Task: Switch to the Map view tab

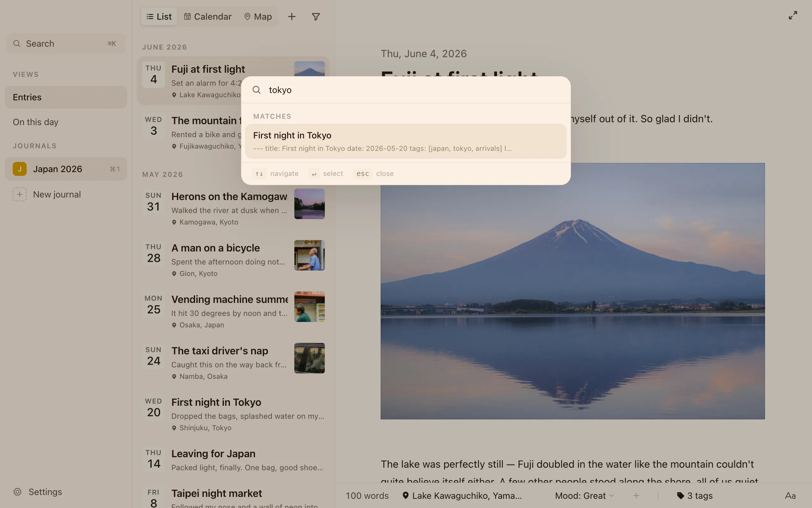Action: click(x=258, y=17)
